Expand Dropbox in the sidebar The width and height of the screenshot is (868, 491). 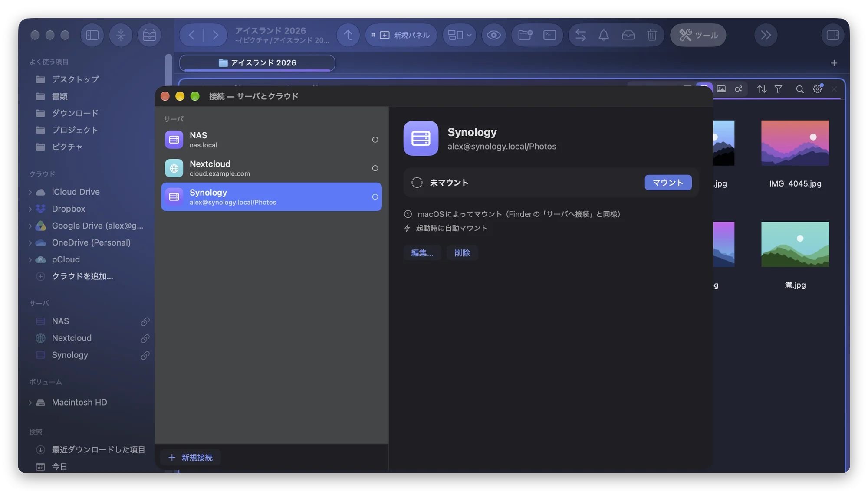pyautogui.click(x=30, y=209)
